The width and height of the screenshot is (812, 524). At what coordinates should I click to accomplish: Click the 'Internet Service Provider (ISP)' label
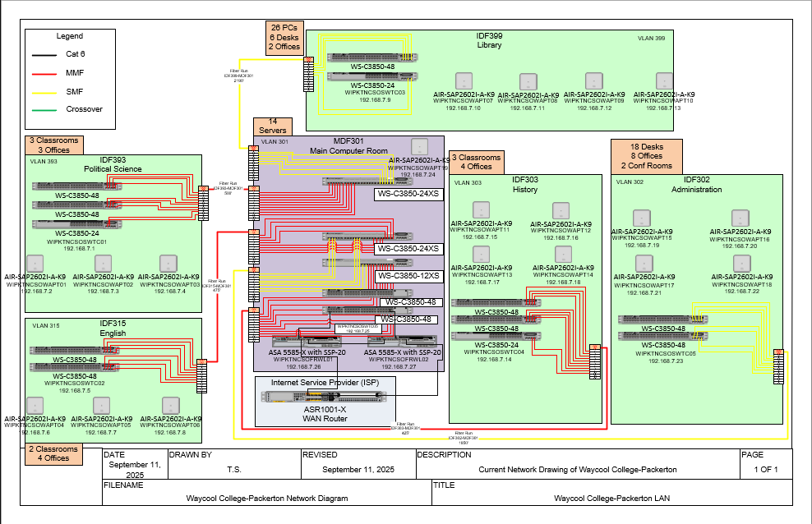point(325,383)
